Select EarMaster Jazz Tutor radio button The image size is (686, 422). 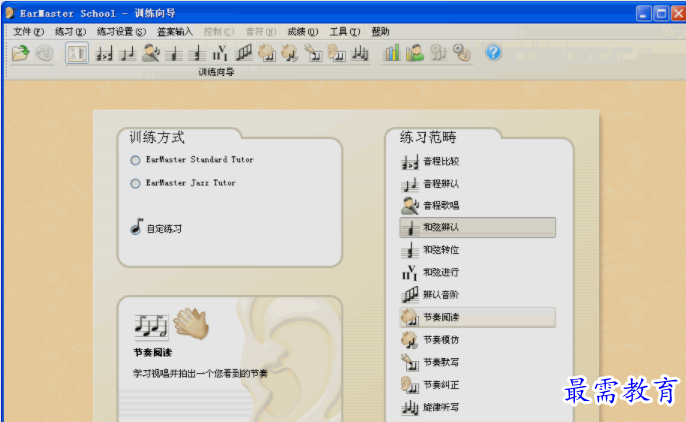coord(135,184)
